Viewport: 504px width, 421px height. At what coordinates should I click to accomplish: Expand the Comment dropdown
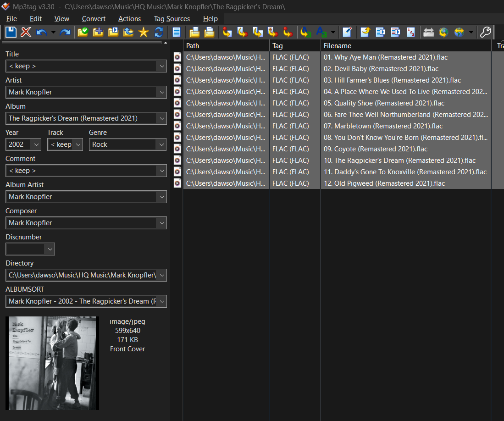point(162,171)
